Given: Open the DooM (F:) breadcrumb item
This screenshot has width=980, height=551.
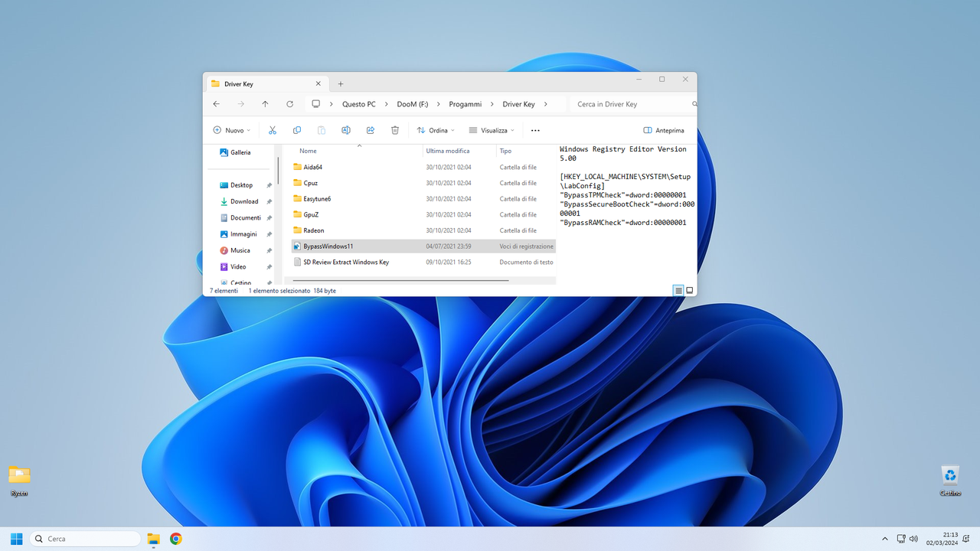Looking at the screenshot, I should [412, 103].
